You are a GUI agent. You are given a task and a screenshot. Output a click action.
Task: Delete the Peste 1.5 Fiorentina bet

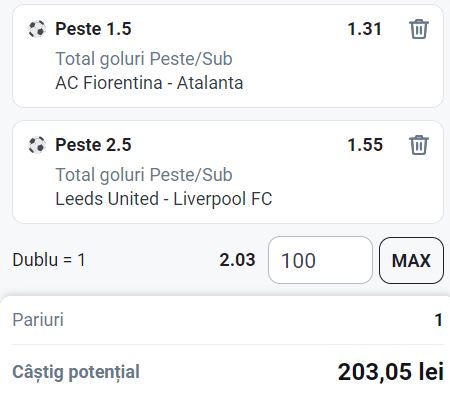(419, 29)
